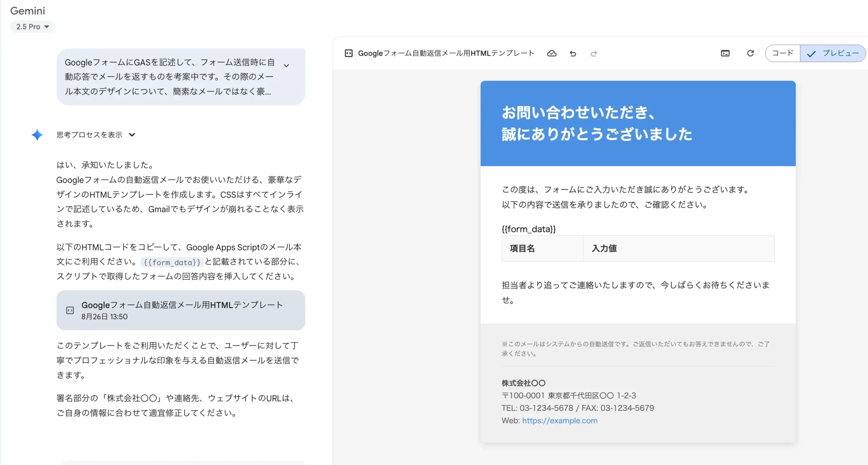Open the console panel icon
Screen dimensions: 868x465
[725, 53]
